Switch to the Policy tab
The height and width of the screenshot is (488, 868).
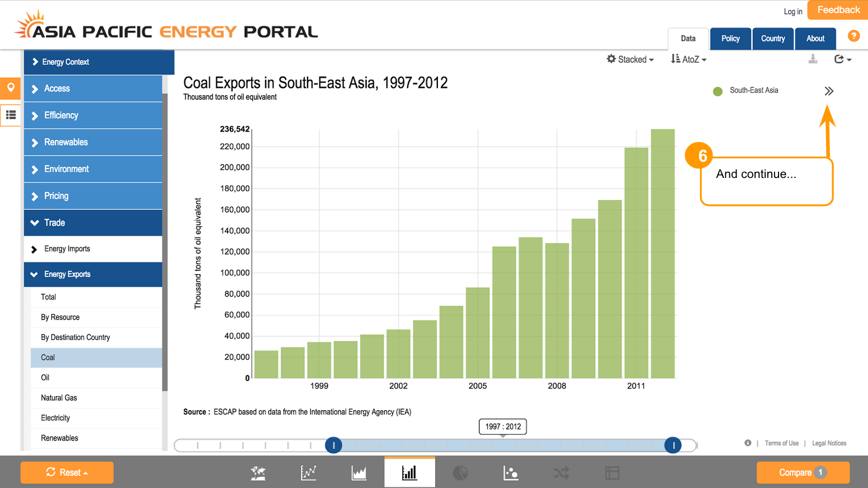730,39
